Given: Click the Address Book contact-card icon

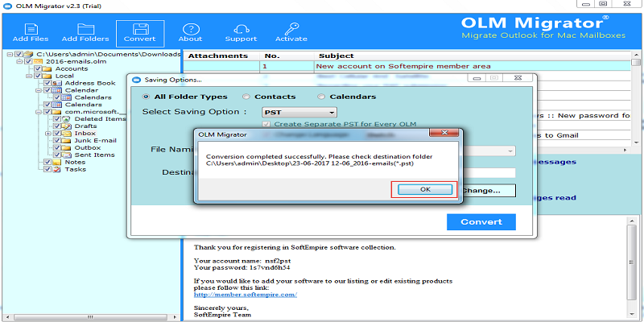Looking at the screenshot, I should pos(57,83).
